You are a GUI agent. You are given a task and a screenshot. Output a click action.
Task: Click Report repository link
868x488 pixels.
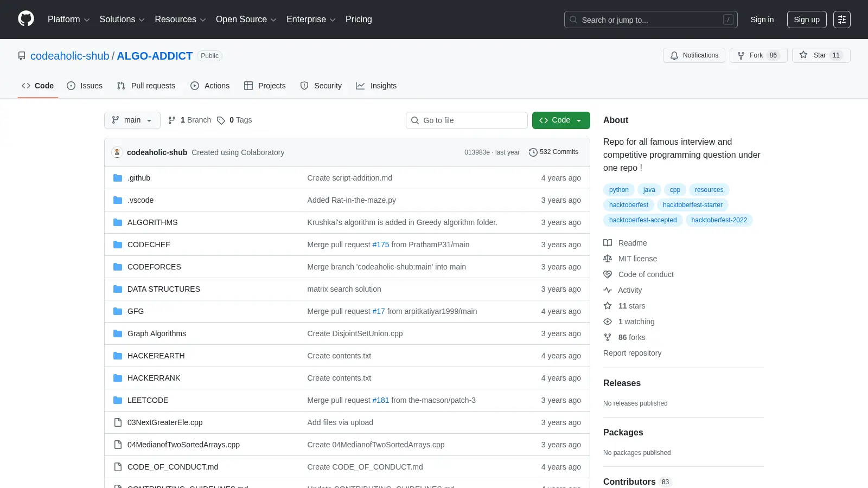(633, 353)
